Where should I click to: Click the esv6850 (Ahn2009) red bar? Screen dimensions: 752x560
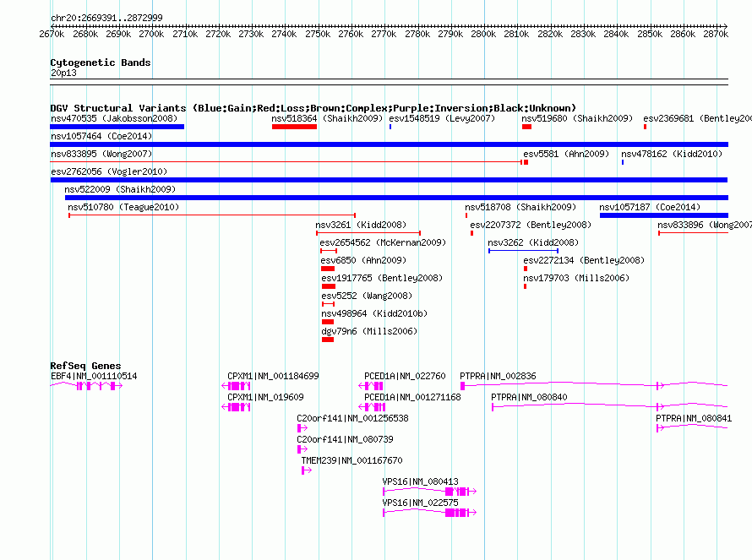328,269
